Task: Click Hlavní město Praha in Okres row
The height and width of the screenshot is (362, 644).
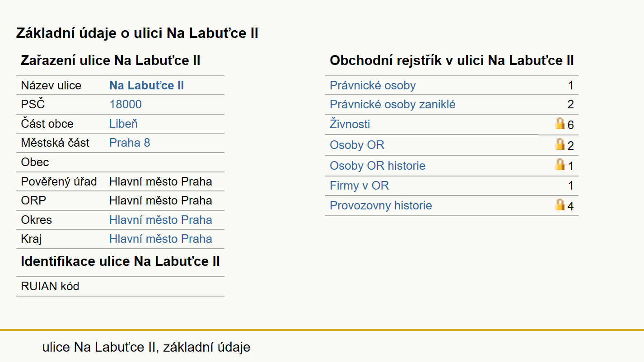Action: click(x=160, y=220)
